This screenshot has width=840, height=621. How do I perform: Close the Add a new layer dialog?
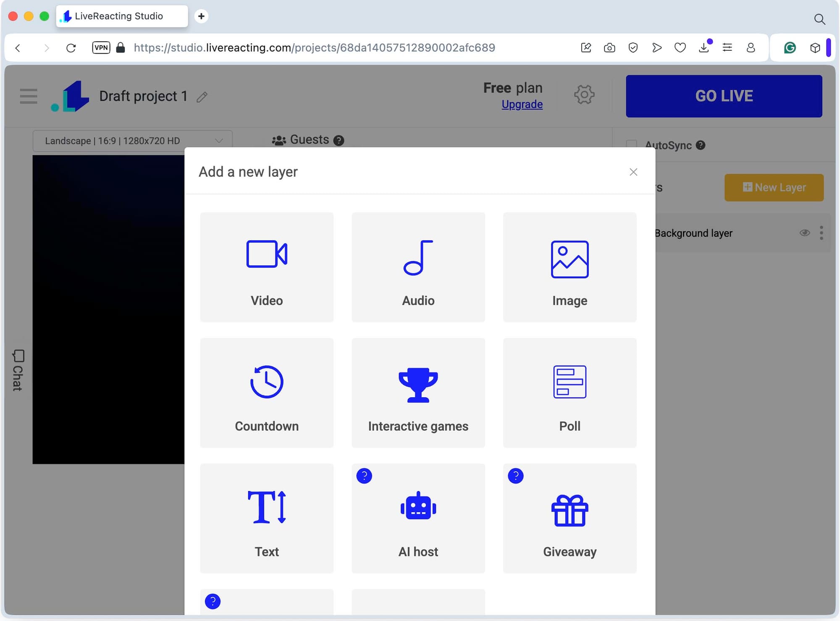[633, 172]
